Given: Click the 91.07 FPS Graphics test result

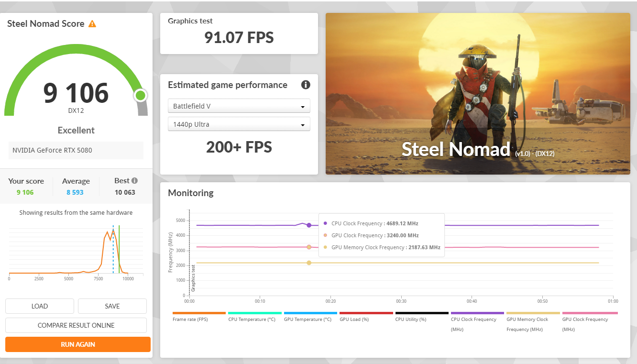Looking at the screenshot, I should click(239, 37).
